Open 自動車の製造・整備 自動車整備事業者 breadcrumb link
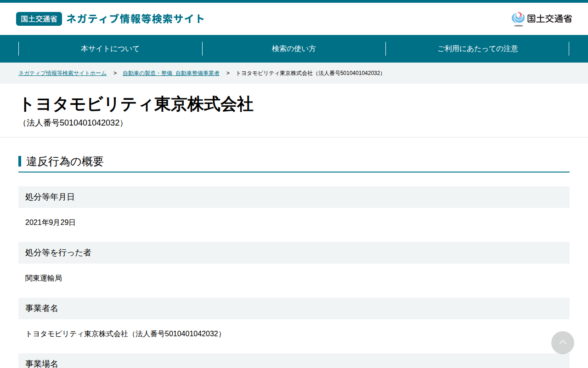 click(x=171, y=73)
